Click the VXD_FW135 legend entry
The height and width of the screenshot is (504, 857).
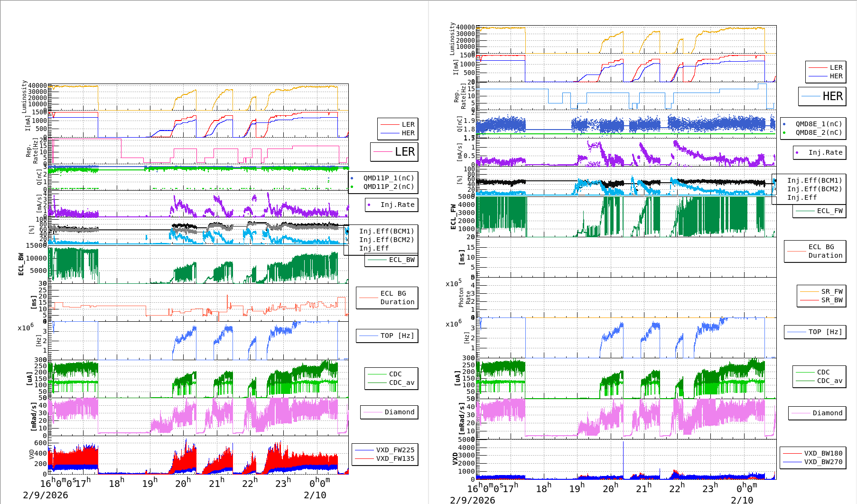pos(395,458)
